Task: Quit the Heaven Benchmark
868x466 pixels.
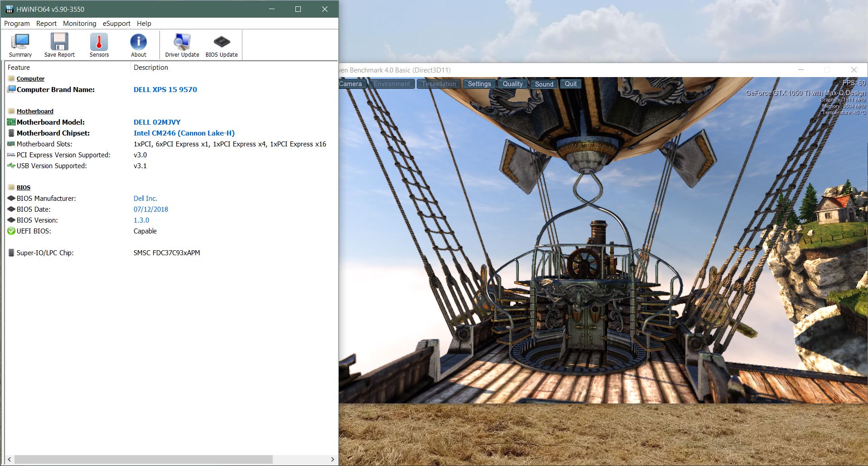Action: click(x=571, y=84)
